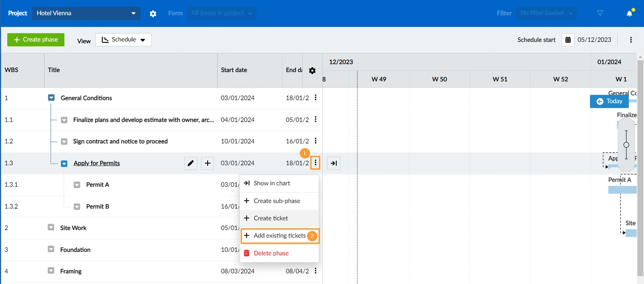Image resolution: width=644 pixels, height=284 pixels.
Task: Click the Create phase button
Action: 36,39
